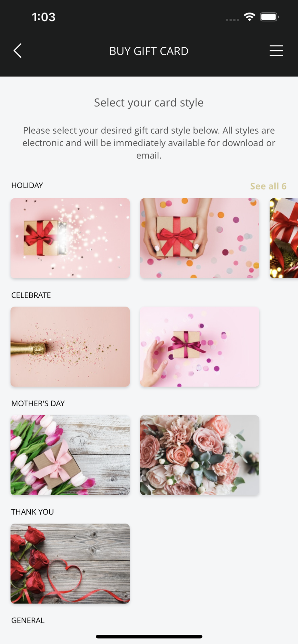Pick the champagne bottle celebrate card
298x644 pixels.
coord(70,347)
